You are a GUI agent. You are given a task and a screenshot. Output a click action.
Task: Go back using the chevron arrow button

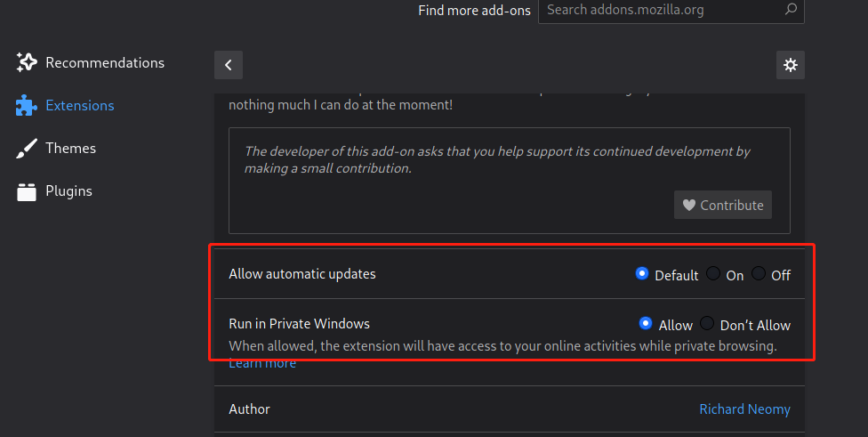[229, 65]
